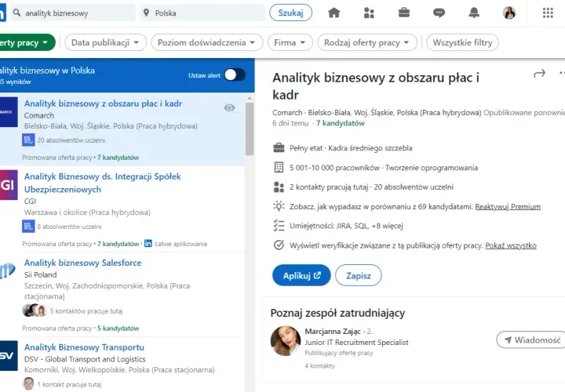
Task: Click the Sii Poland logo
Action: 8,271
